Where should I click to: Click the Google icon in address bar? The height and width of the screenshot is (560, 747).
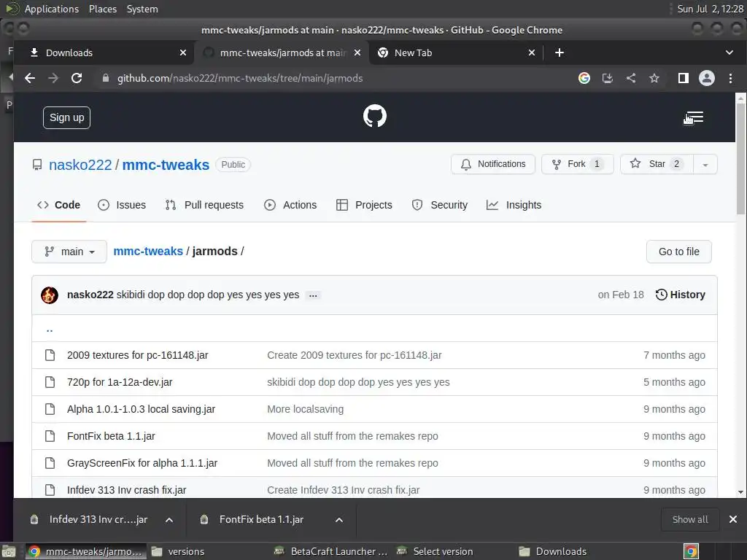coord(584,78)
